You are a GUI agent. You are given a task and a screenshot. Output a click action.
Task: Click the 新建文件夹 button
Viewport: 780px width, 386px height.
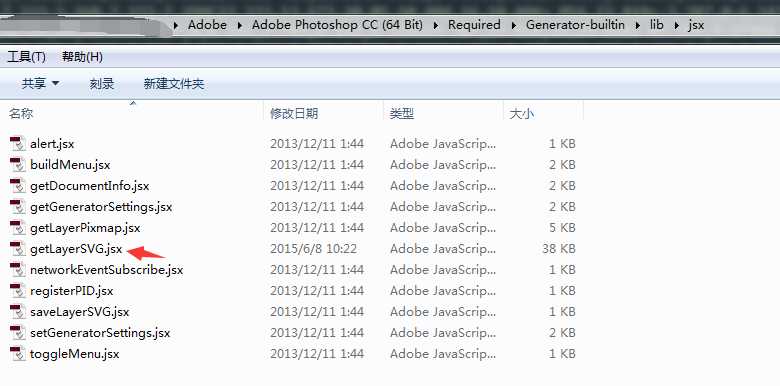click(x=174, y=84)
